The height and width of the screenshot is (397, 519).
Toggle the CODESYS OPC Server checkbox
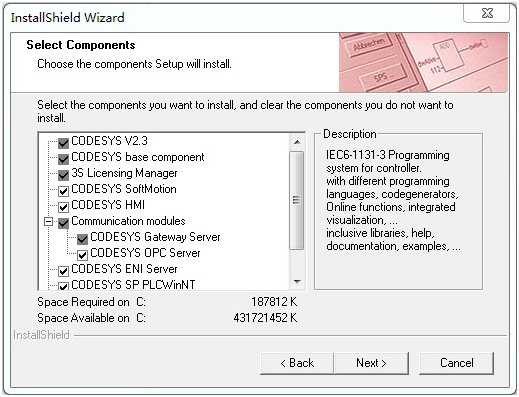82,255
